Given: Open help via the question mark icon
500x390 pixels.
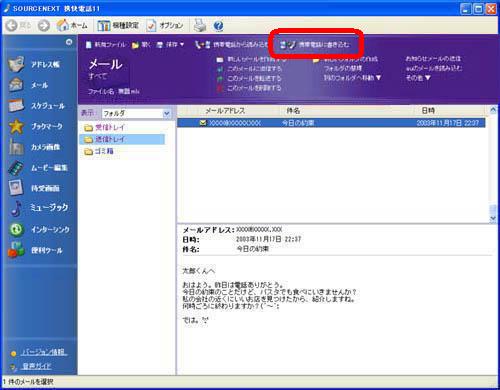Looking at the screenshot, I should point(219,26).
